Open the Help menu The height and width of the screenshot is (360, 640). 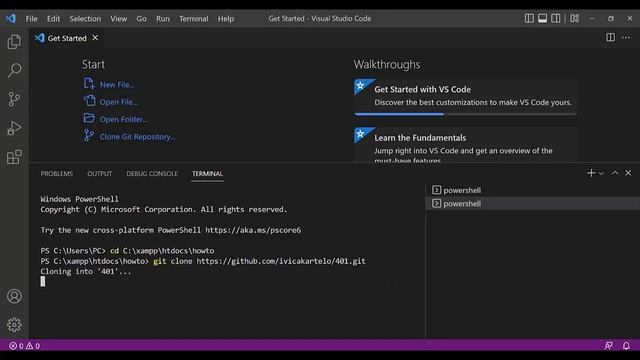coord(226,19)
